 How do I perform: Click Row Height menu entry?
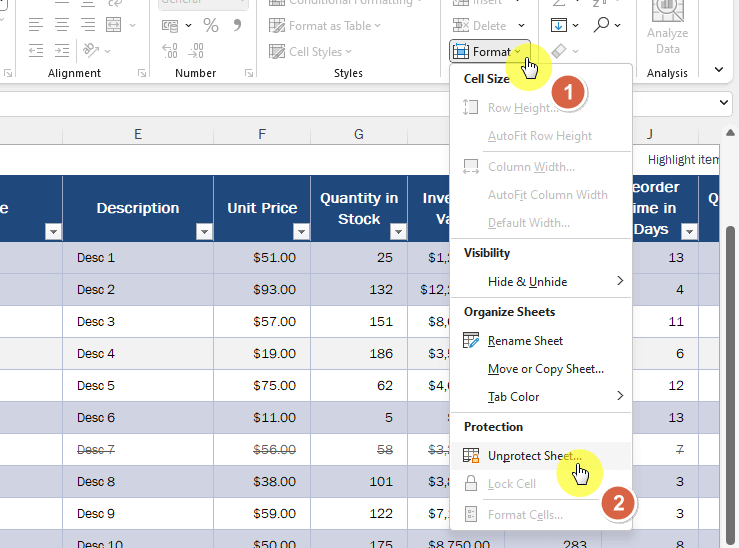(541, 108)
